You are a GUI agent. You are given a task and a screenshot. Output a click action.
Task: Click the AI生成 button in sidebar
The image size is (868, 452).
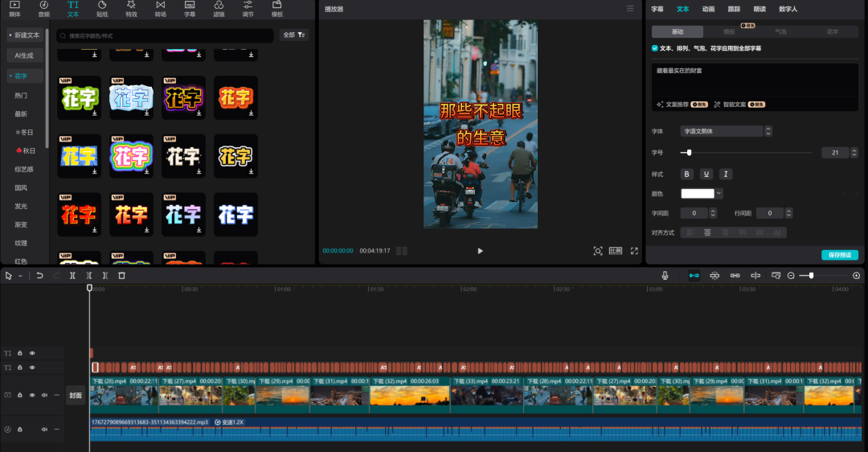coord(24,55)
